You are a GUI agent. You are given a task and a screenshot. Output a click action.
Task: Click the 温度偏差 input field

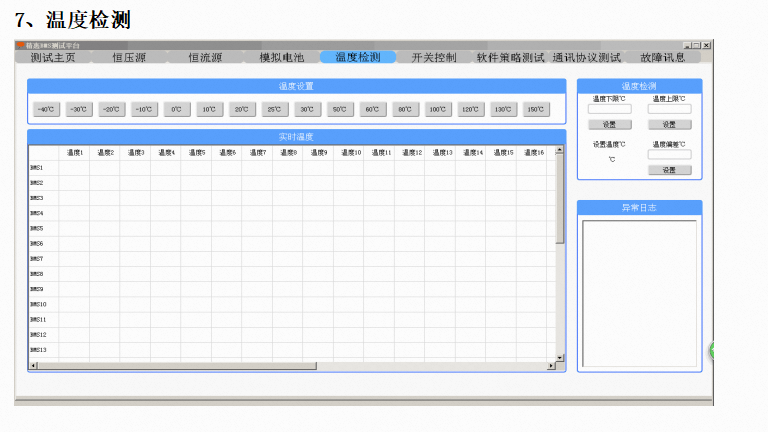669,154
